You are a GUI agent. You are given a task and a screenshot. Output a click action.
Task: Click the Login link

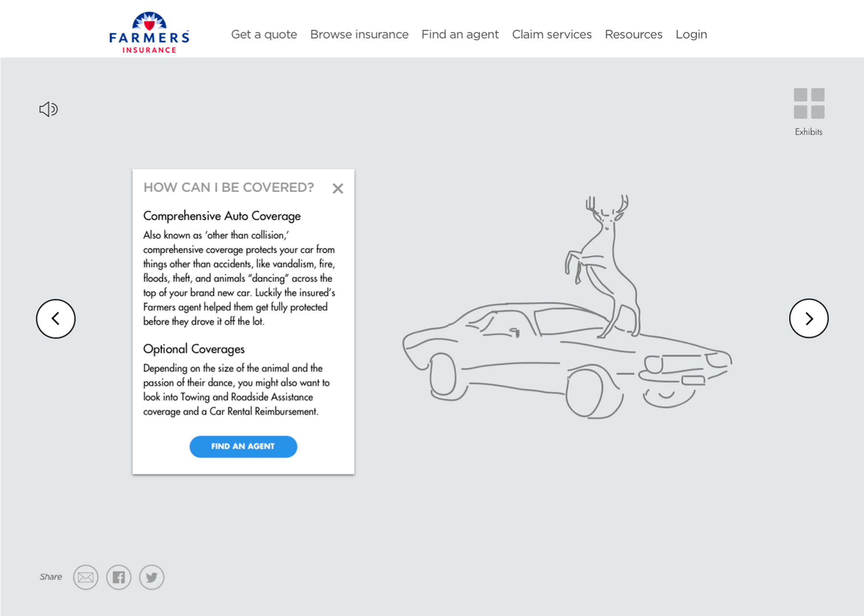tap(691, 34)
